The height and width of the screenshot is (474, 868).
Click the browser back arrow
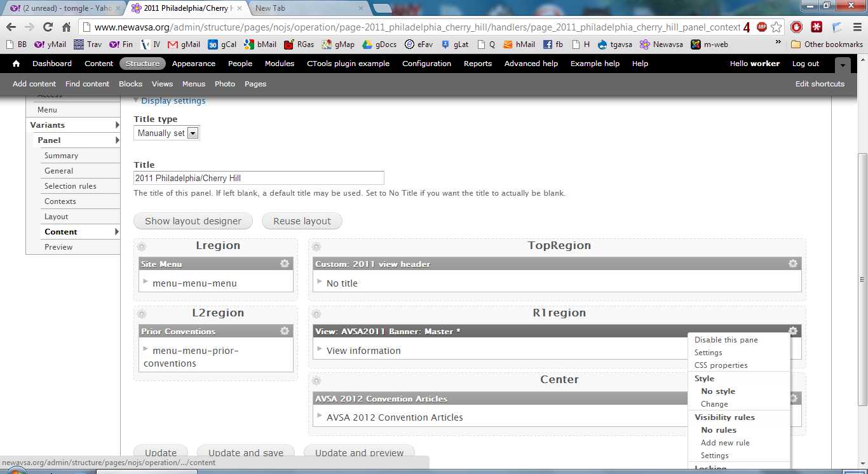tap(11, 27)
